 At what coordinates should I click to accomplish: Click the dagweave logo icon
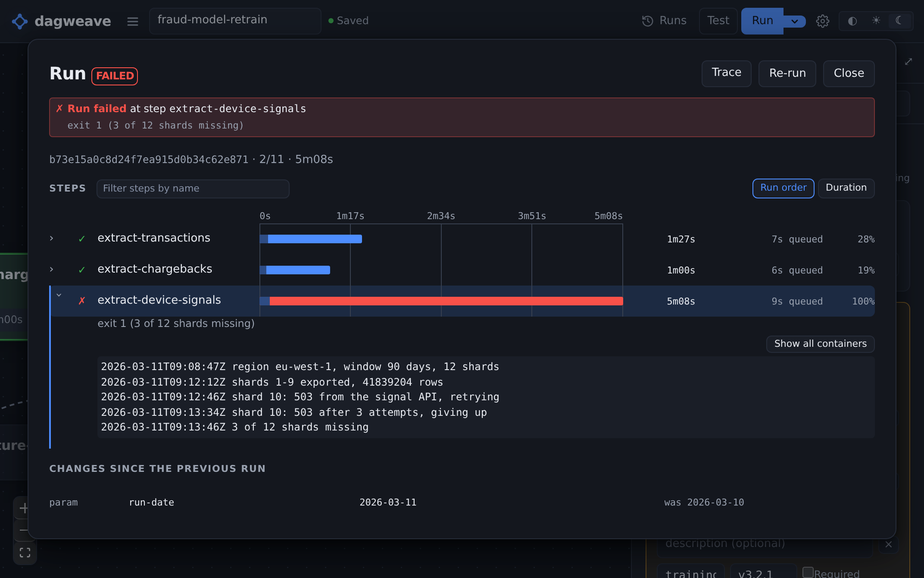click(x=20, y=21)
